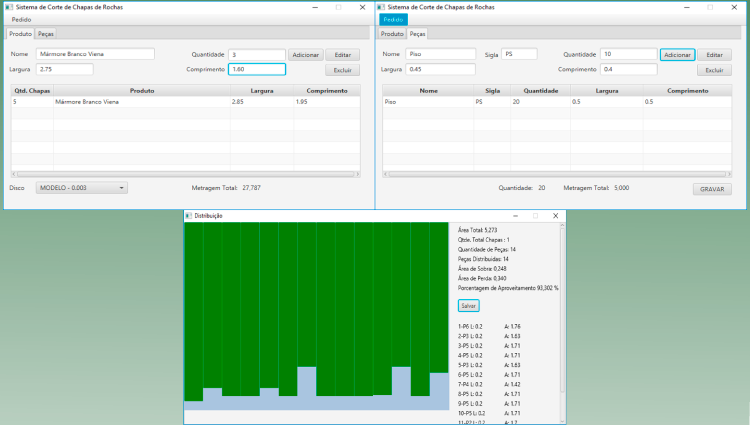The height and width of the screenshot is (425, 750).
Task: Click the Distribuição window title icon
Action: (189, 216)
